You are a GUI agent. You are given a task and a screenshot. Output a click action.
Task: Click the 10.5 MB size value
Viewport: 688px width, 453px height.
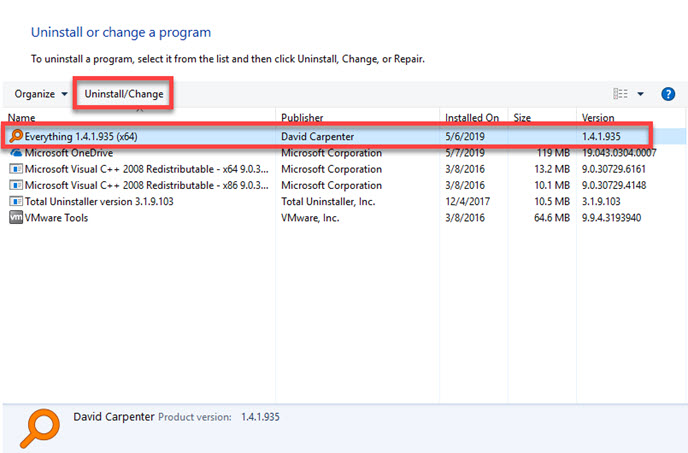click(x=552, y=201)
